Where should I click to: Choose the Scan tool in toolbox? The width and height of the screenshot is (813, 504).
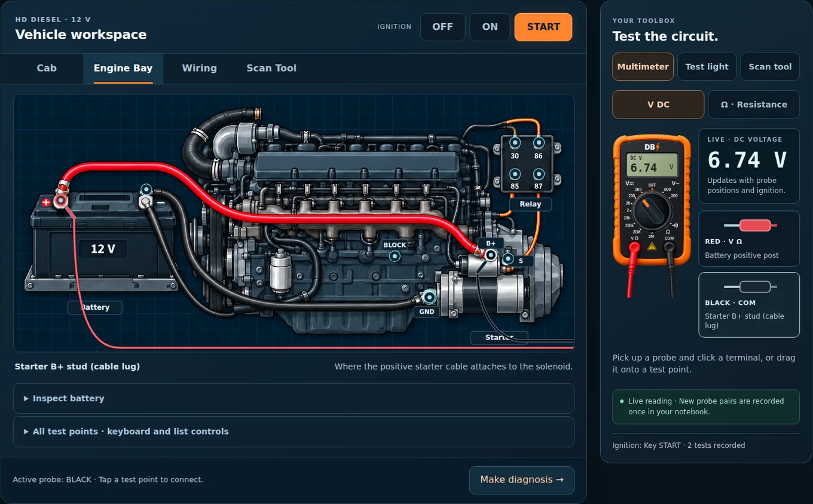click(770, 67)
